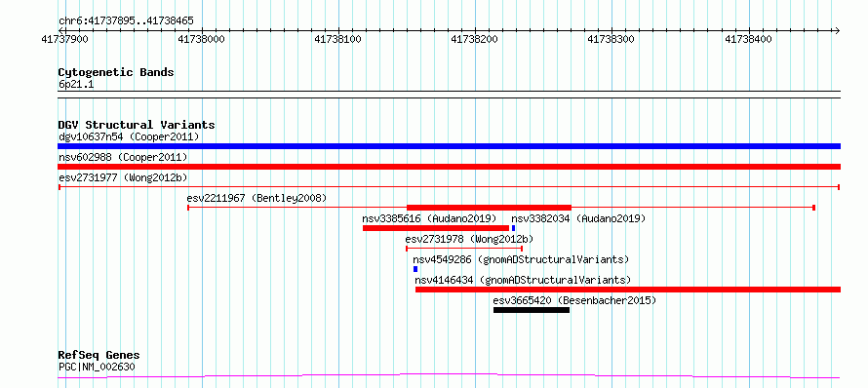Select the small blue nsv4549286 marker
This screenshot has height=388, width=868.
(x=415, y=269)
